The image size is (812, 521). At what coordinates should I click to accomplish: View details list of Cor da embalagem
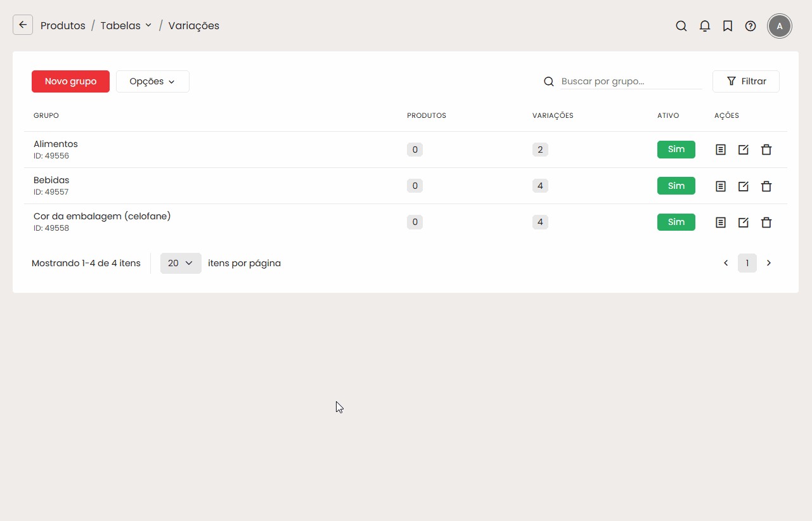(721, 222)
